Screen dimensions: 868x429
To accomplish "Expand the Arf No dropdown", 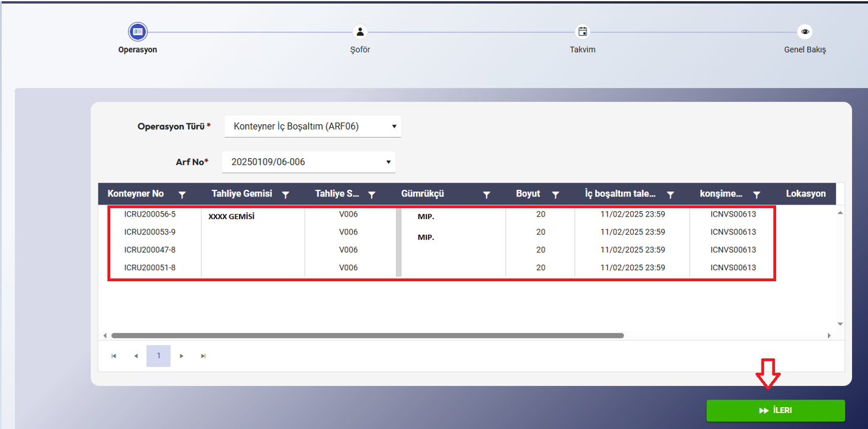I will point(388,162).
